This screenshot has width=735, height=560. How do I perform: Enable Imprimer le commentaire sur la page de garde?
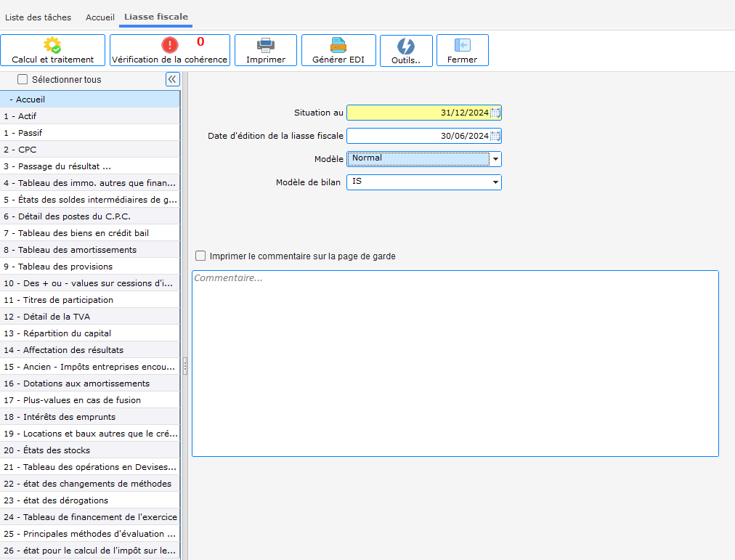click(200, 256)
